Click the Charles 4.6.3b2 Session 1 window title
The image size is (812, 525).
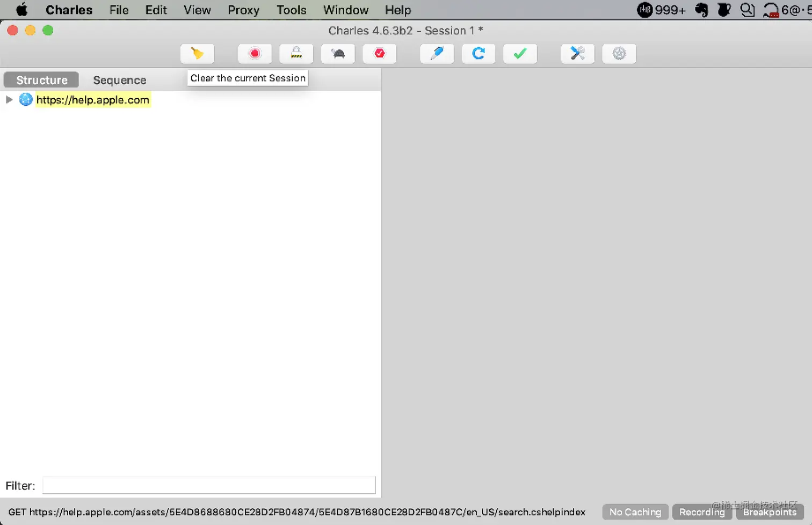405,31
